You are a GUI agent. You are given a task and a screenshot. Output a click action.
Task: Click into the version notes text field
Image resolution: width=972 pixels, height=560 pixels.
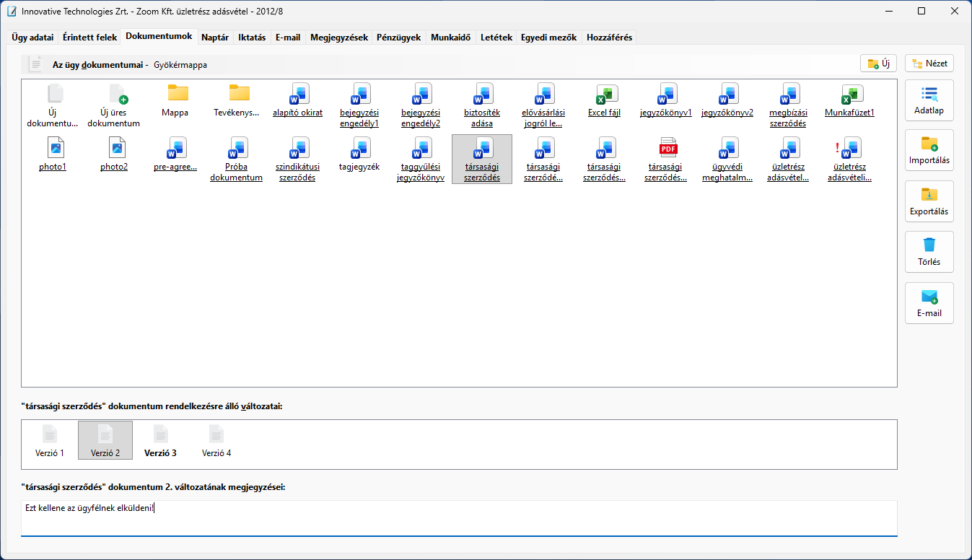pyautogui.click(x=458, y=517)
